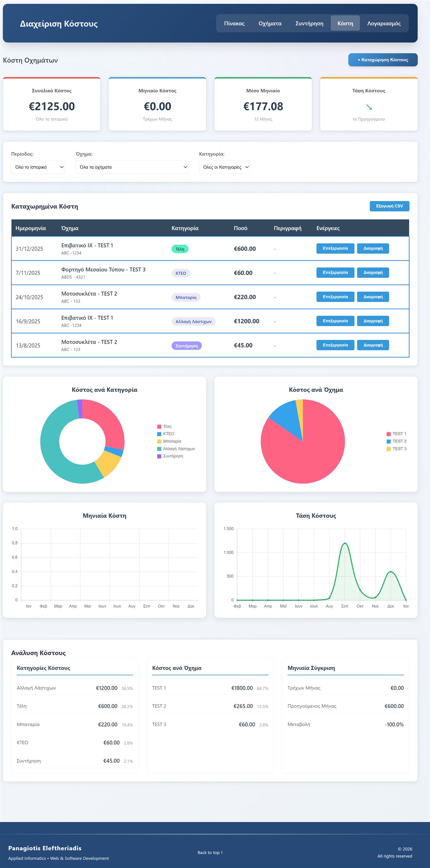Viewport: 430px width, 868px height.
Task: Click the Διαχείριση Κόστους header title
Action: pyautogui.click(x=59, y=24)
